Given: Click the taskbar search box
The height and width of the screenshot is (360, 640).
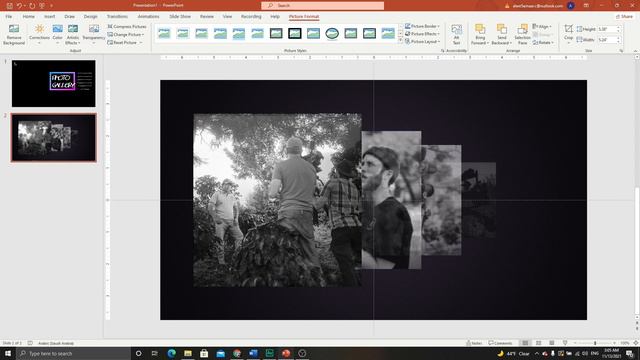Looking at the screenshot, I should coord(73,353).
